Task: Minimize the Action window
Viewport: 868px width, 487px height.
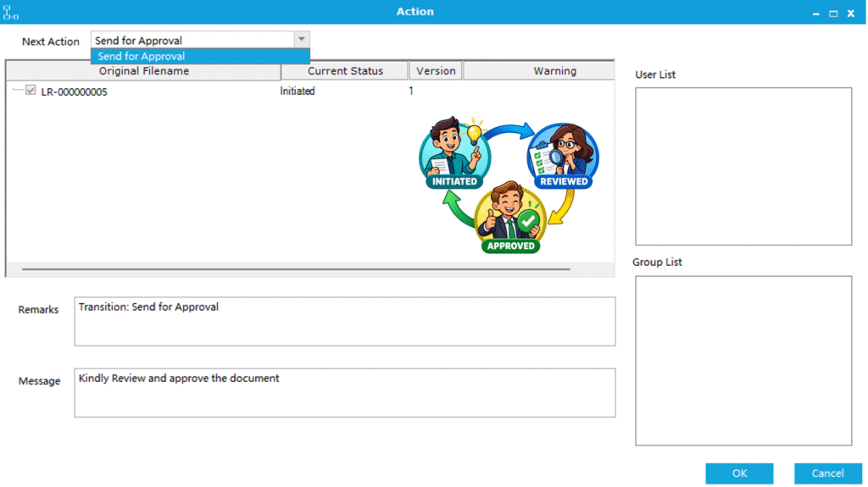Action: click(816, 14)
